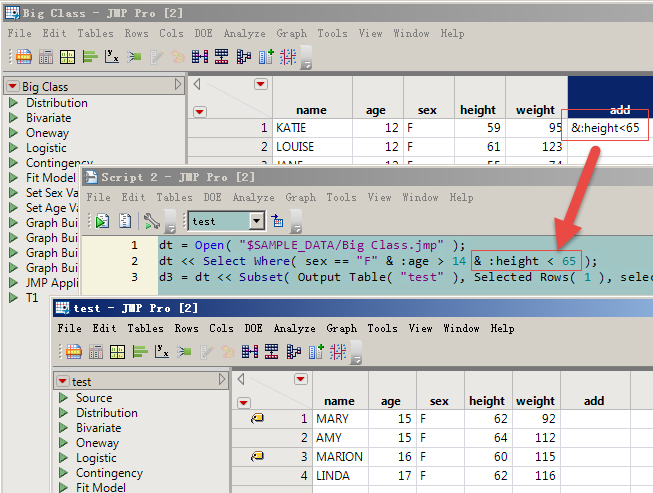Open Graph menu in Script 2 window

coord(300,198)
